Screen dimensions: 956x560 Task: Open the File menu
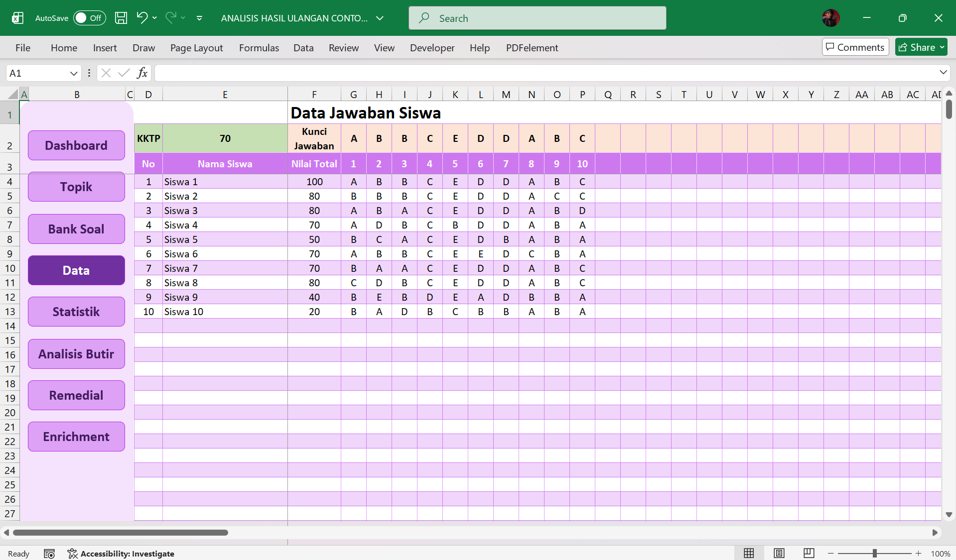pos(23,48)
